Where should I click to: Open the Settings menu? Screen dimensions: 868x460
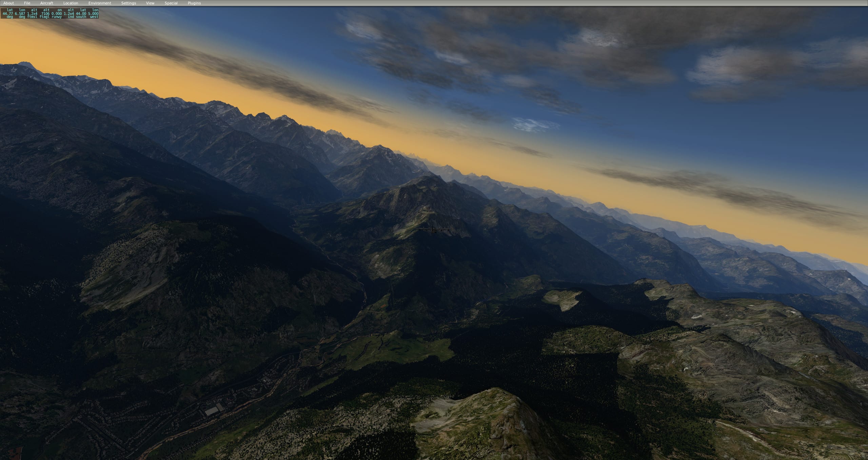(x=129, y=3)
